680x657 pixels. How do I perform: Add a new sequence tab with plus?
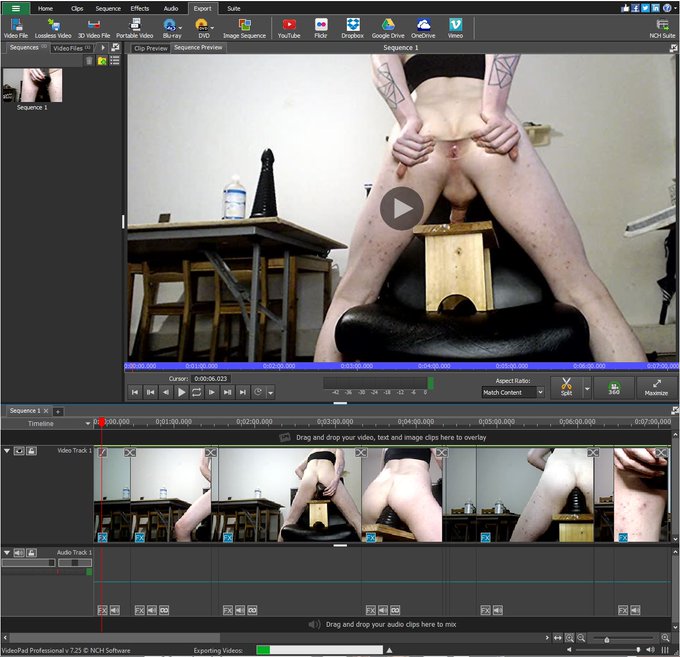coord(58,412)
